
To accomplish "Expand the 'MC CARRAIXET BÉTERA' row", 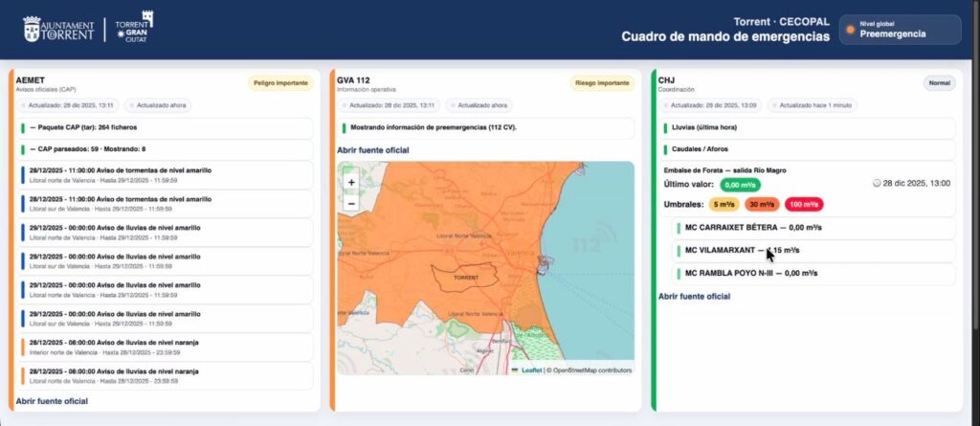I will [x=813, y=228].
